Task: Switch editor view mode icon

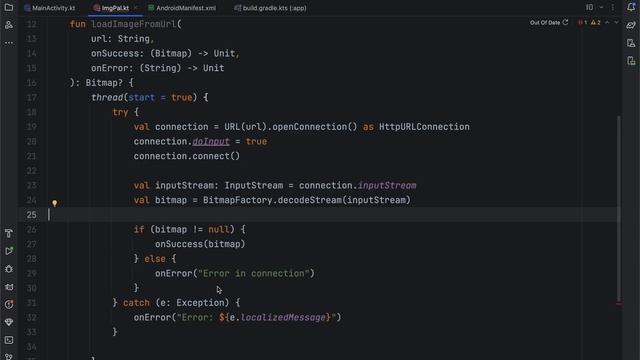Action: click(x=589, y=7)
